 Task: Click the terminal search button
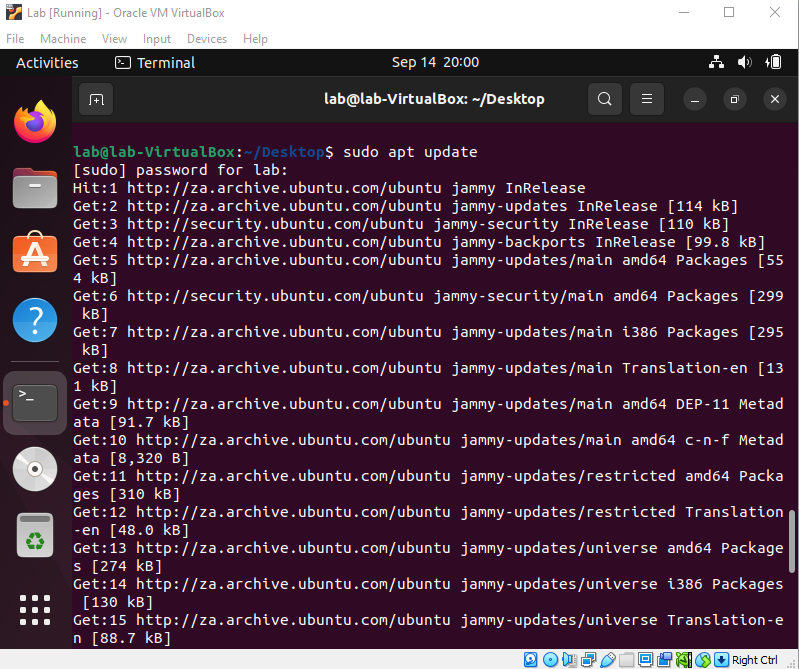[x=604, y=99]
